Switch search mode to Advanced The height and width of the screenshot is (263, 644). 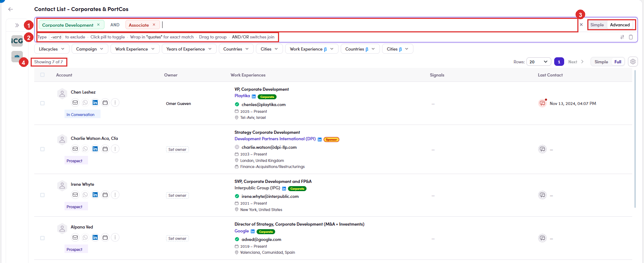click(620, 25)
